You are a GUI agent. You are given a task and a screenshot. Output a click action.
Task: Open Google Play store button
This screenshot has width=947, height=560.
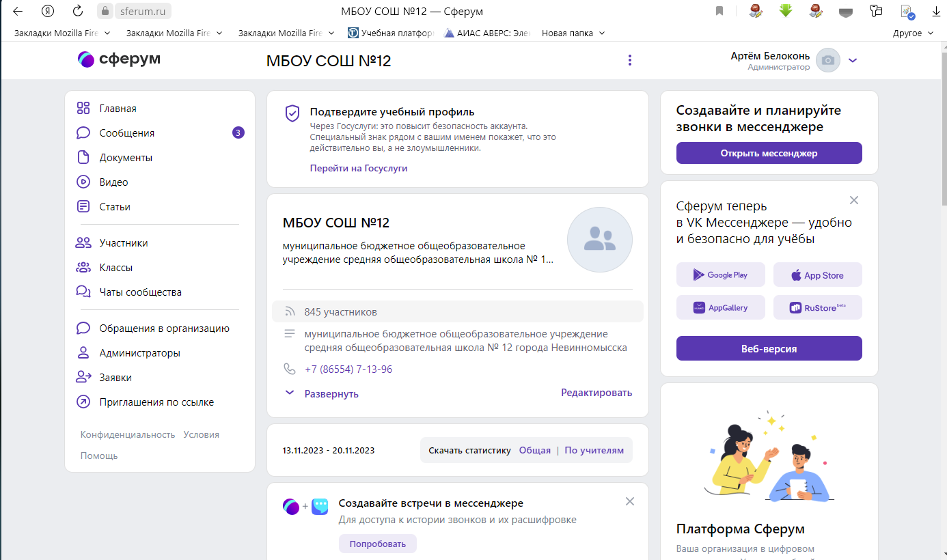pos(722,275)
